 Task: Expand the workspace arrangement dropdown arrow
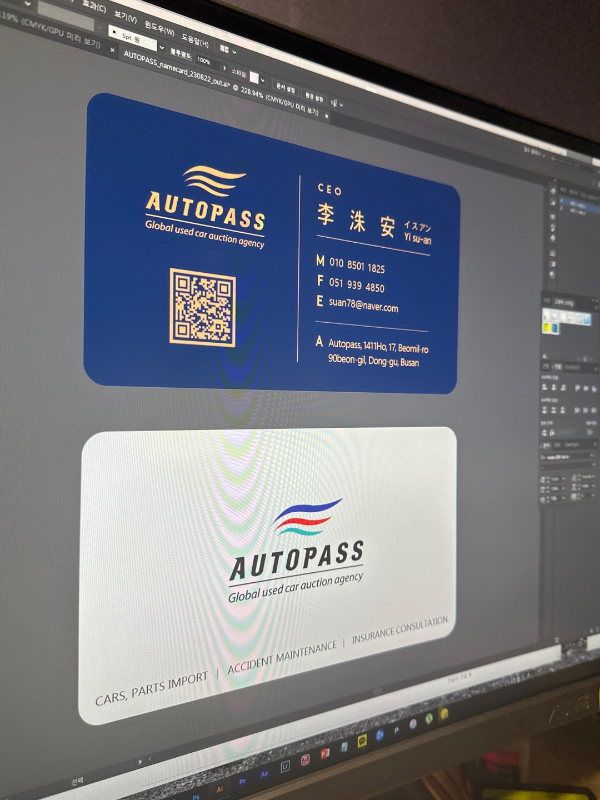(x=234, y=52)
